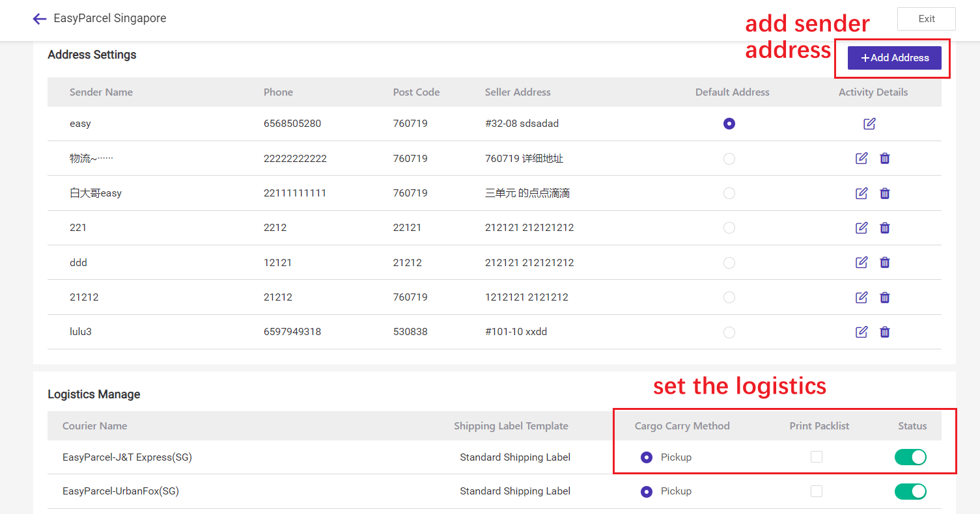The width and height of the screenshot is (980, 514).
Task: Click phone number 22222222222
Action: pyautogui.click(x=295, y=159)
